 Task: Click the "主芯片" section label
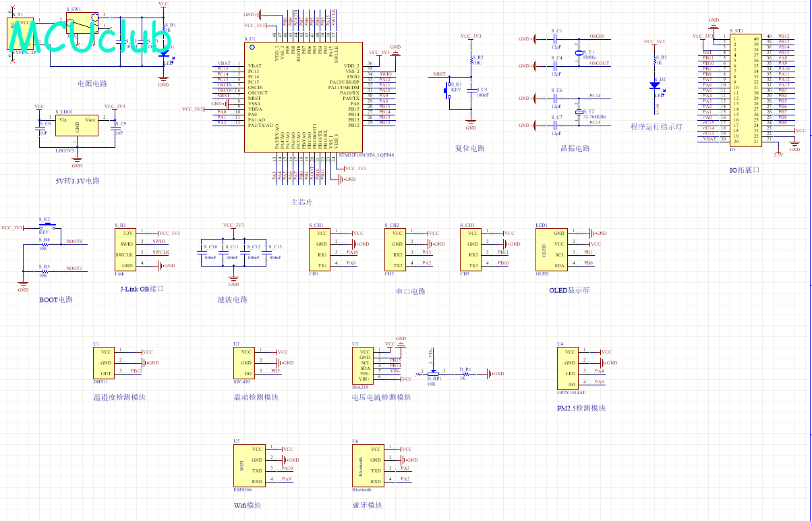tap(301, 202)
